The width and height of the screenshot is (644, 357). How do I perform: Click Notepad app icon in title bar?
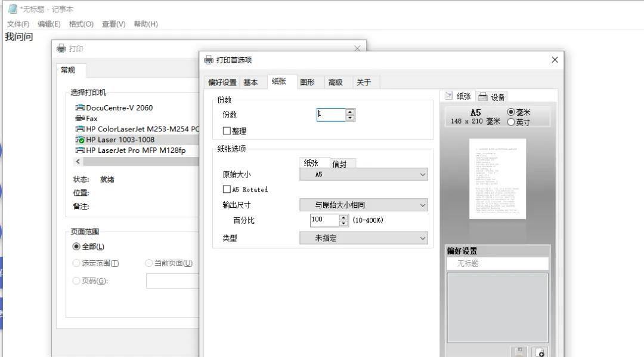pyautogui.click(x=13, y=8)
